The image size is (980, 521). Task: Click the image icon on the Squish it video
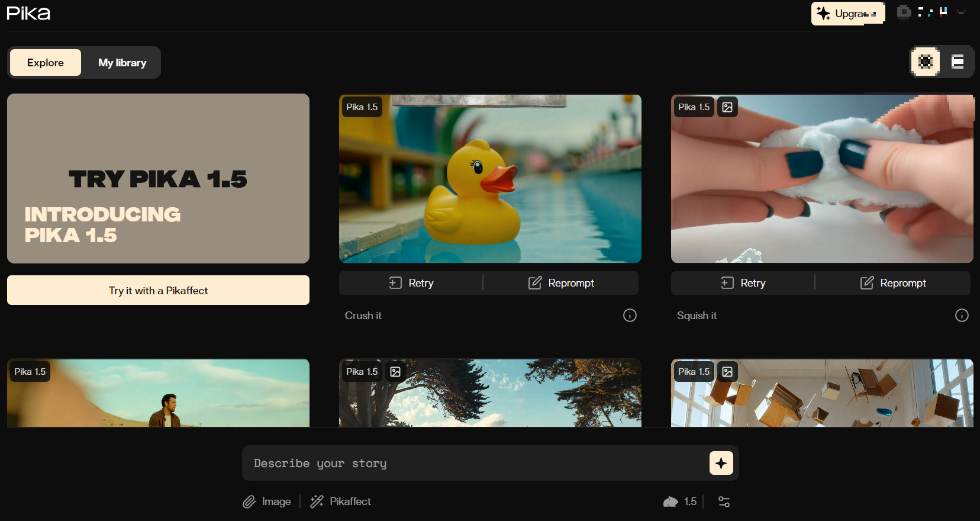(727, 107)
